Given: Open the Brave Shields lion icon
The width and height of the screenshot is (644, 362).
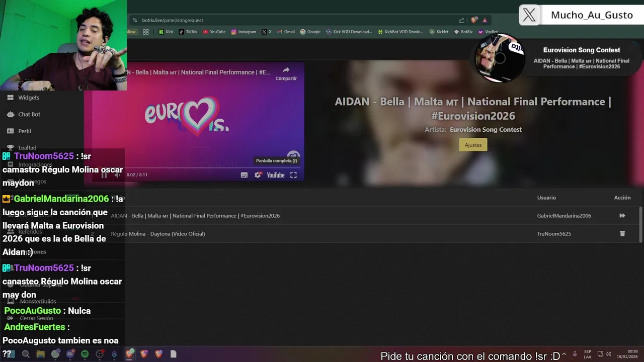Looking at the screenshot, I should point(474,20).
